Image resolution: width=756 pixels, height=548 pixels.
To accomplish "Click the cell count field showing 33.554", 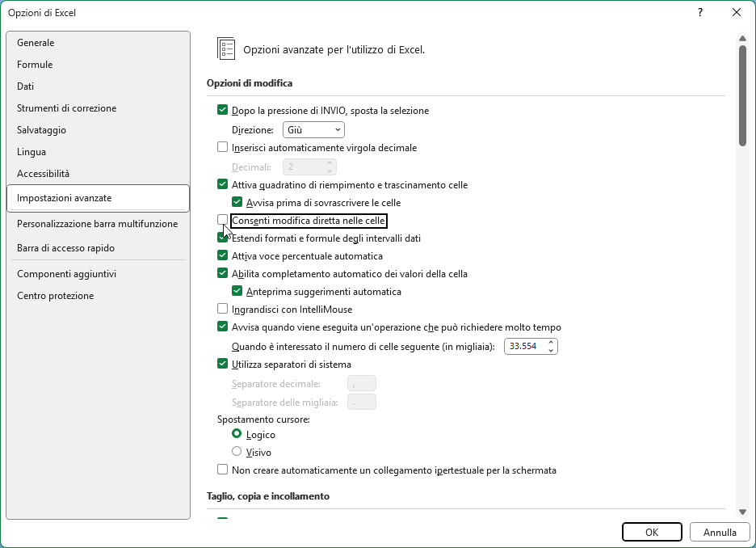I will pos(525,347).
